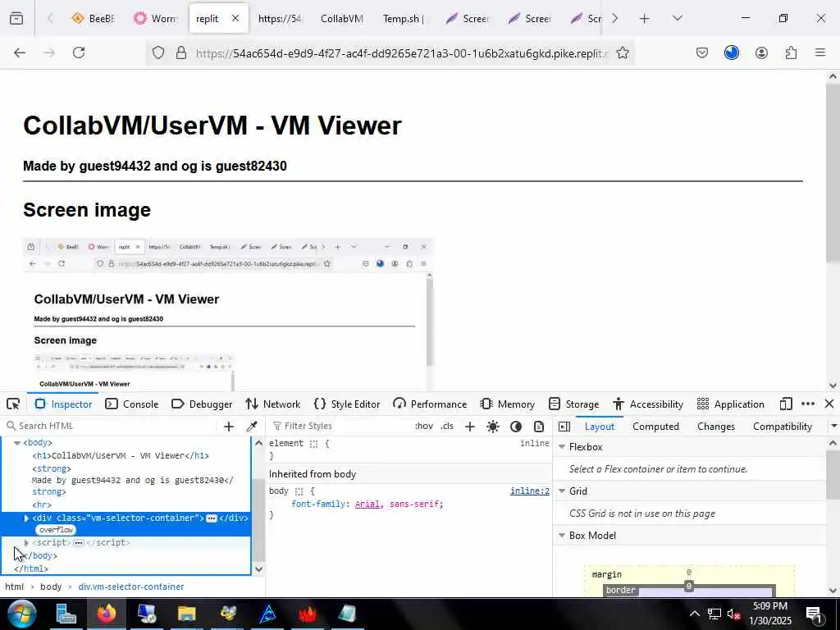List all tabs dropdown

[678, 18]
